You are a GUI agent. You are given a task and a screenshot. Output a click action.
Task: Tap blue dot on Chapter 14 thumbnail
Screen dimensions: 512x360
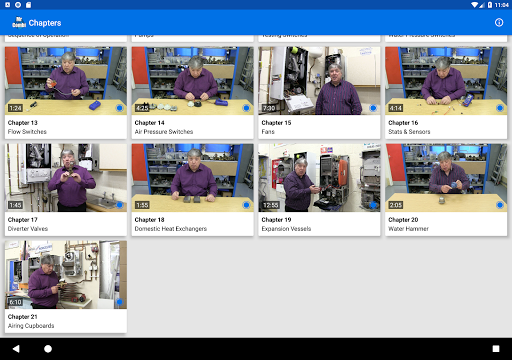246,108
